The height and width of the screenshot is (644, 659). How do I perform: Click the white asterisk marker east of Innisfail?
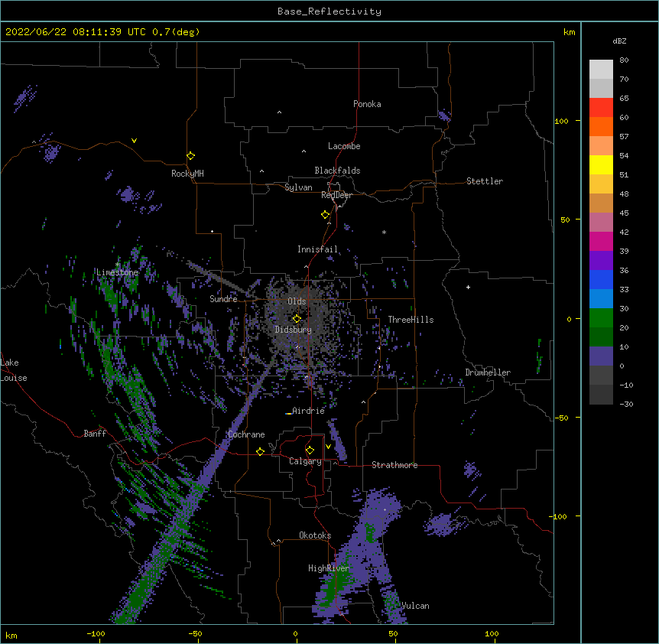tap(384, 232)
